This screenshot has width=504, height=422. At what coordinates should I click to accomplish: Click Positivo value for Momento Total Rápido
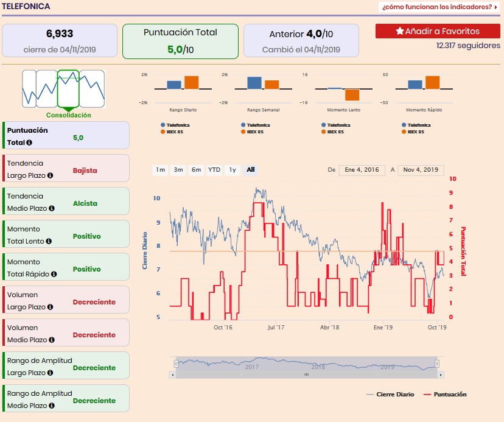pos(87,269)
